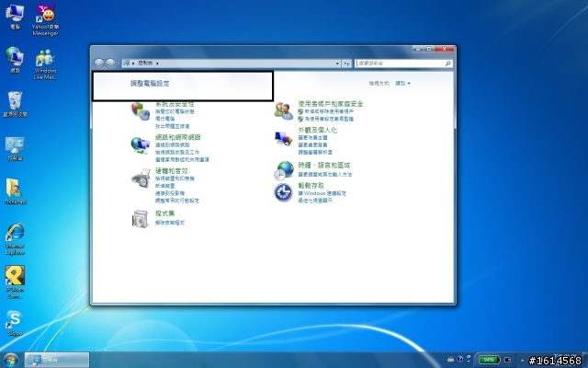Click the 外觀及個人化 heading link
Screen dimensions: 588x368
pos(318,130)
